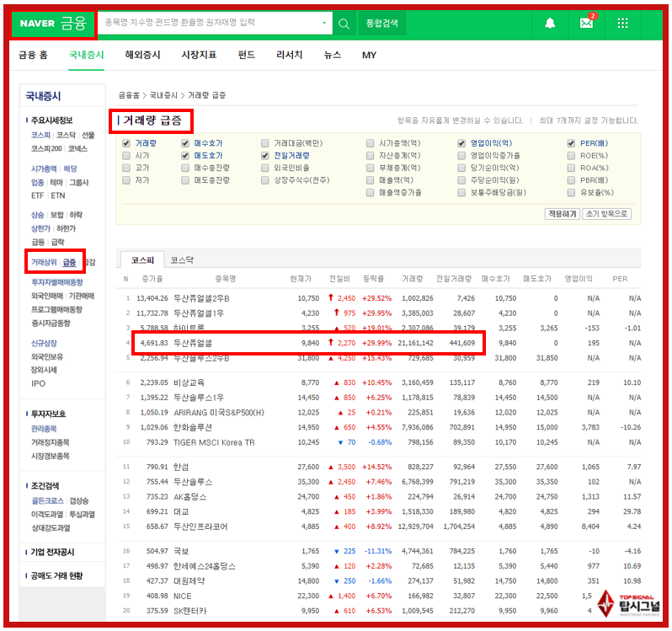Viewport: 672px width, 631px height.
Task: Open the MY menu
Action: (x=369, y=56)
